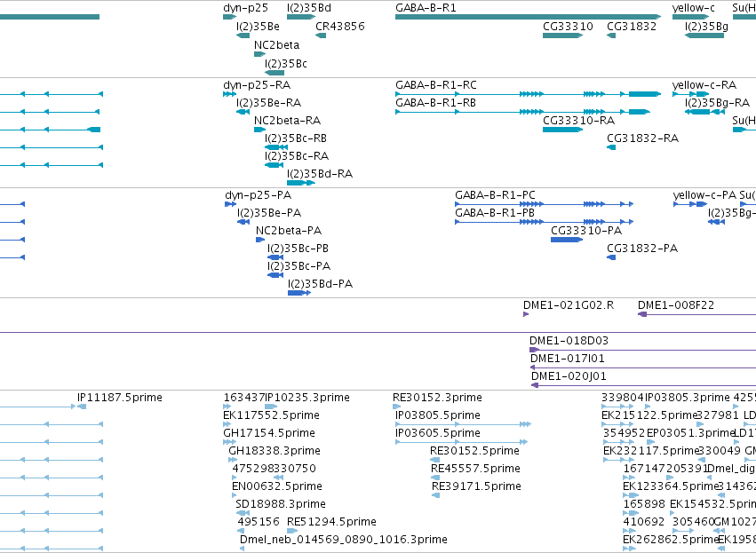The width and height of the screenshot is (756, 553).
Task: Click EST RE30152.3prime
Action: click(x=437, y=398)
